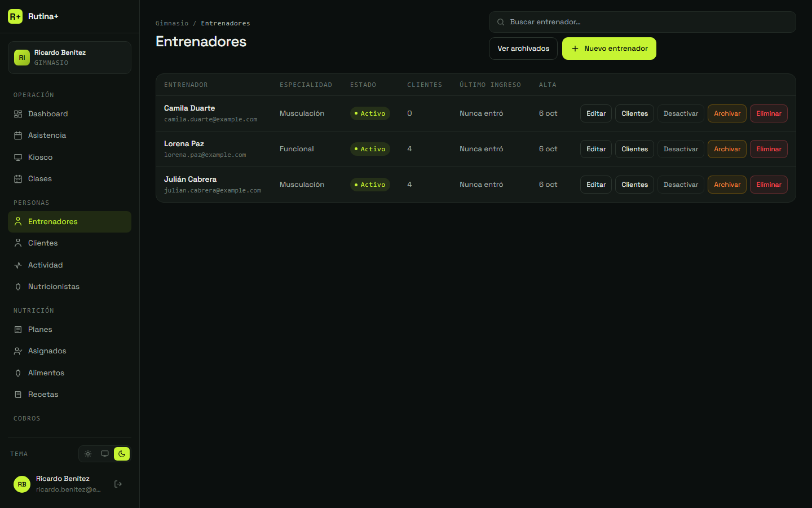This screenshot has height=508, width=812.
Task: Click the Nutricionistas icon in sidebar
Action: click(18, 287)
